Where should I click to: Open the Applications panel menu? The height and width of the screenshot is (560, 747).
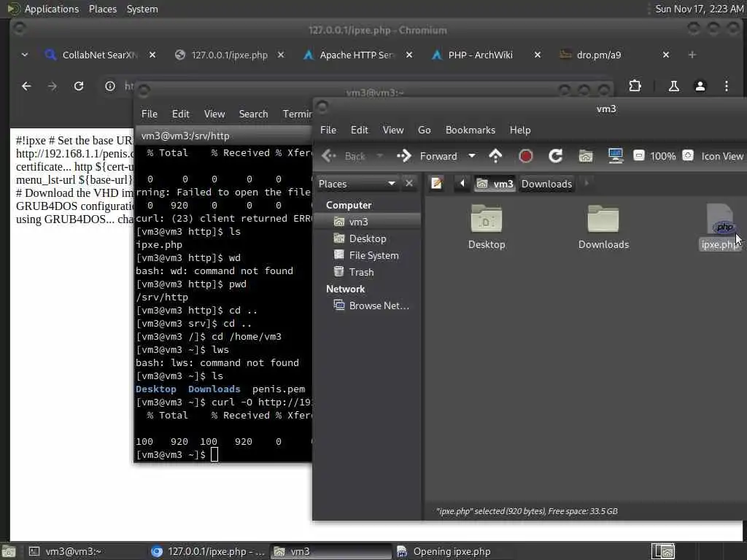point(52,9)
